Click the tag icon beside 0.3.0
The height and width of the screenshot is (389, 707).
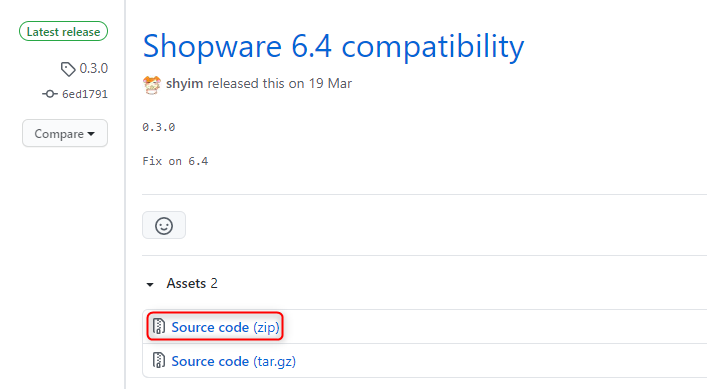tap(68, 69)
